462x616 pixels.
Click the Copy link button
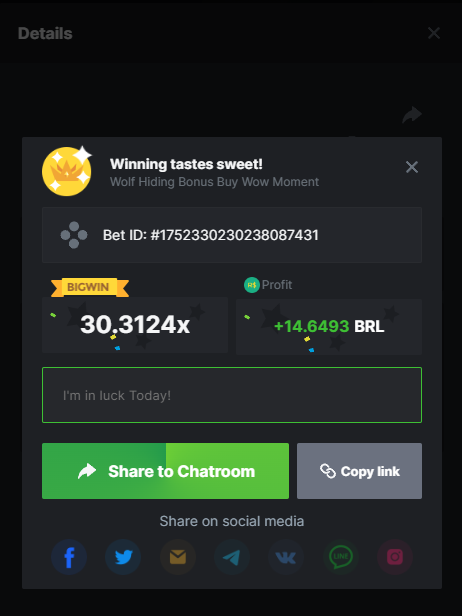pyautogui.click(x=359, y=471)
